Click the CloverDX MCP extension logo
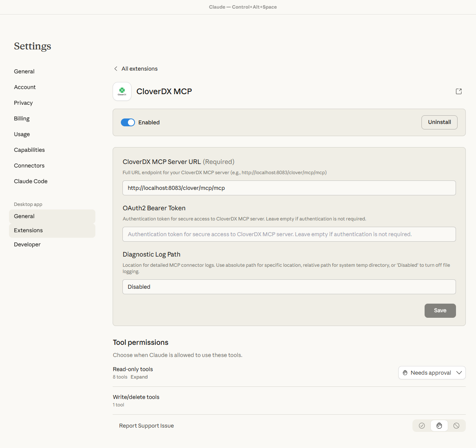The height and width of the screenshot is (448, 476). (122, 91)
